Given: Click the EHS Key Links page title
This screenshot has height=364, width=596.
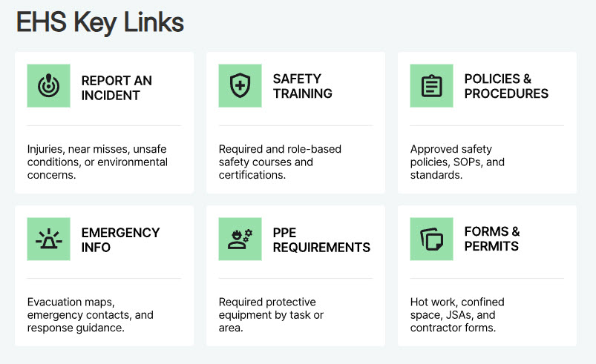Looking at the screenshot, I should point(100,22).
